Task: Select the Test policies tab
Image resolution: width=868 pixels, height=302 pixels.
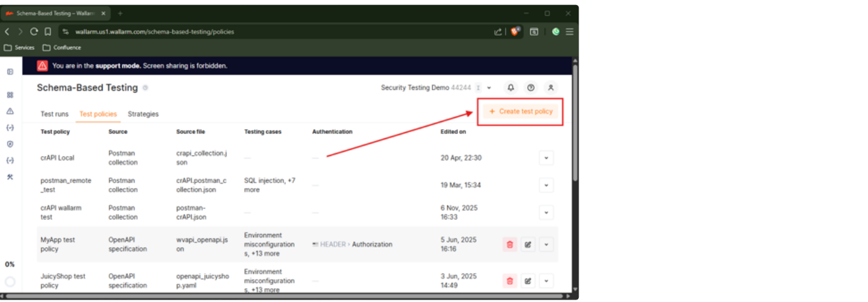Action: [98, 114]
